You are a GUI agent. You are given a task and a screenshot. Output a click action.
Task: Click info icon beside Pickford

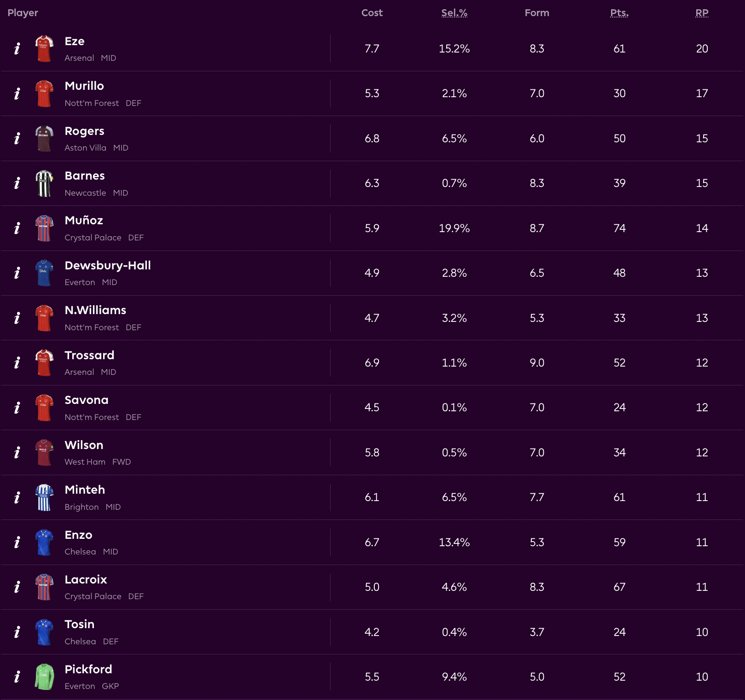(x=17, y=677)
